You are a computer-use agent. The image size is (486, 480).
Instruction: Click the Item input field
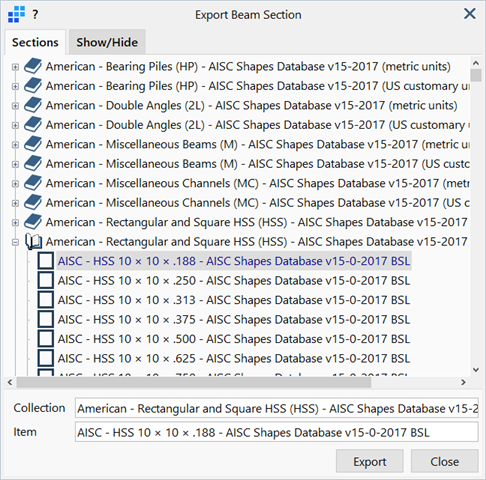click(277, 432)
